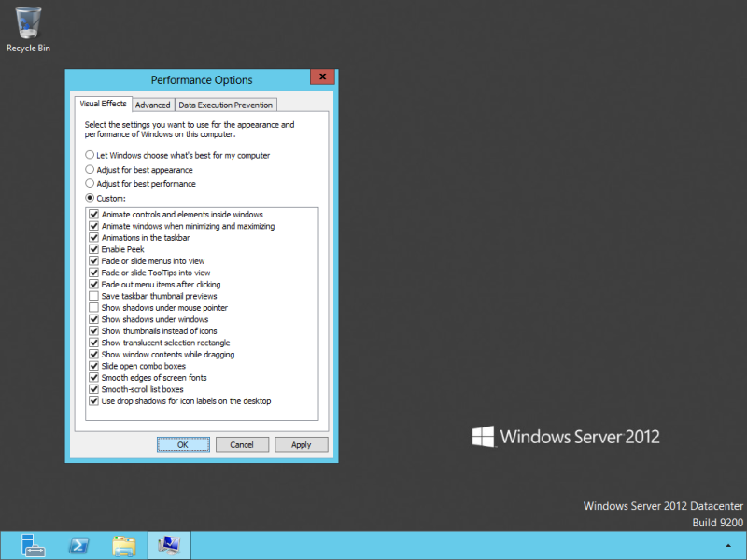The height and width of the screenshot is (560, 747).
Task: Click the System Properties taskbar icon
Action: tap(169, 546)
